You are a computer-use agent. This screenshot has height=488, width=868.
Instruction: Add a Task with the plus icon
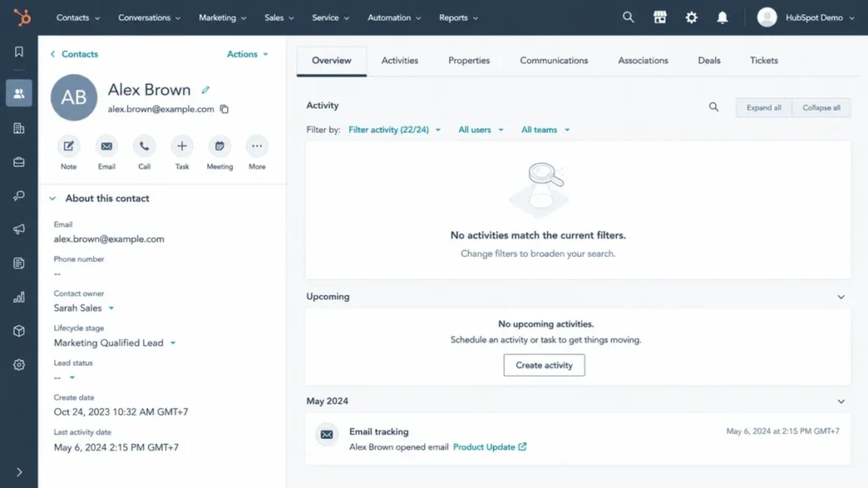tap(181, 146)
